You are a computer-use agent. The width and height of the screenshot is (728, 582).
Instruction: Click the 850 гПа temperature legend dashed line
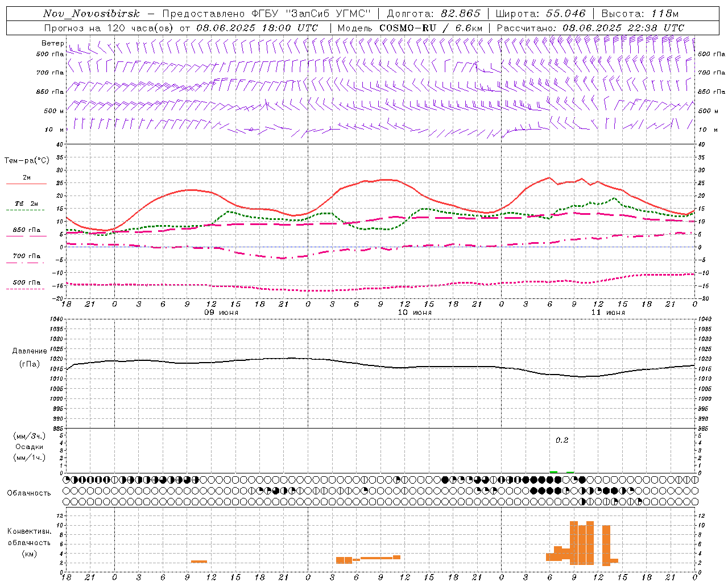pos(26,236)
